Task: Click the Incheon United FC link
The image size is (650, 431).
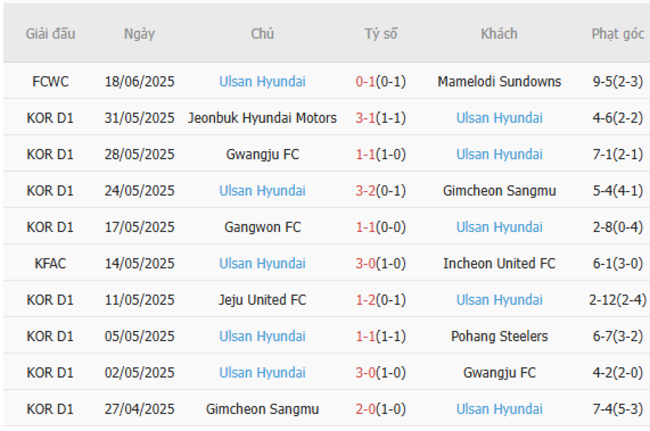Action: pyautogui.click(x=499, y=264)
